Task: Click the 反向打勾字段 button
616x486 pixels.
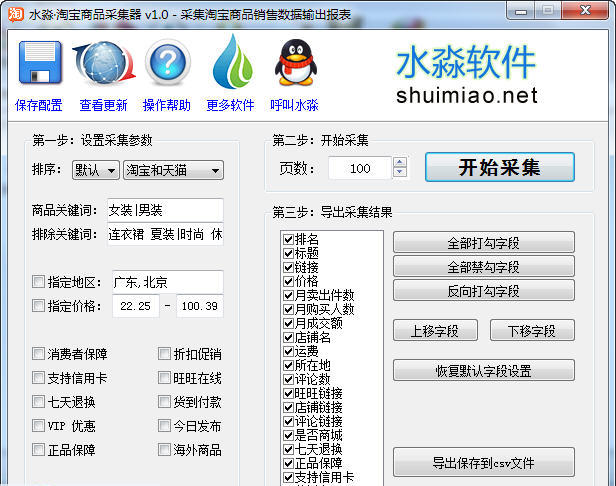Action: [484, 290]
